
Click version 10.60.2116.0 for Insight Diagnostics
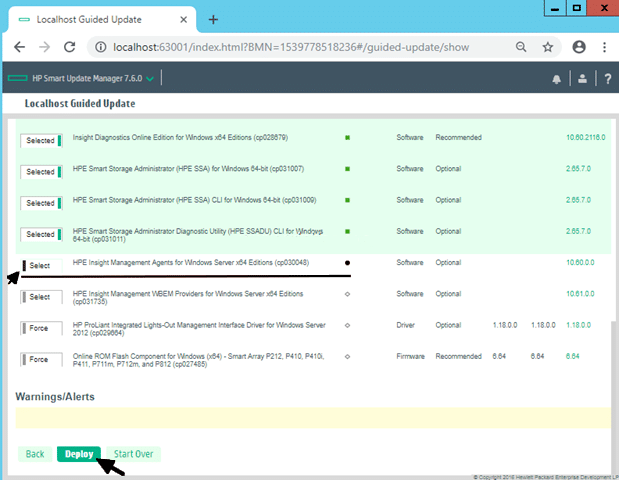click(585, 137)
